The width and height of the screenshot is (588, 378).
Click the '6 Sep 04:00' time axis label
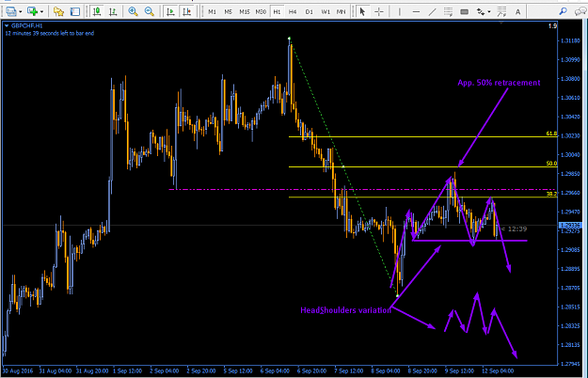click(x=275, y=370)
